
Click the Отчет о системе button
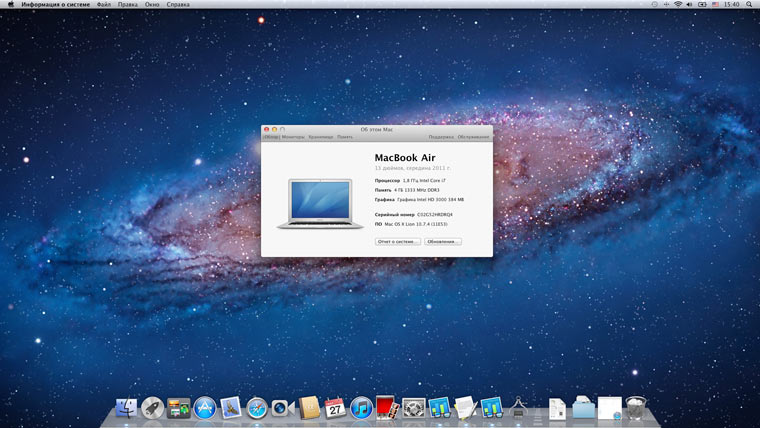[x=397, y=241]
